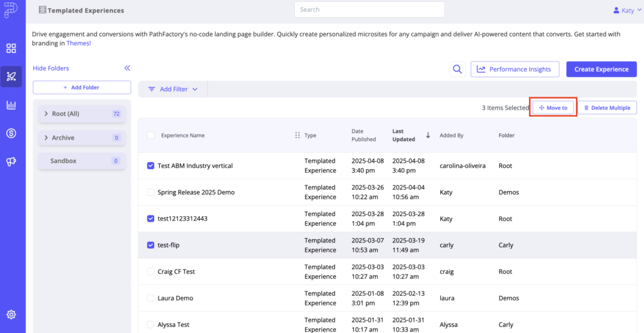Click the user profile icon beside Katy
This screenshot has height=333, width=644.
coord(616,10)
